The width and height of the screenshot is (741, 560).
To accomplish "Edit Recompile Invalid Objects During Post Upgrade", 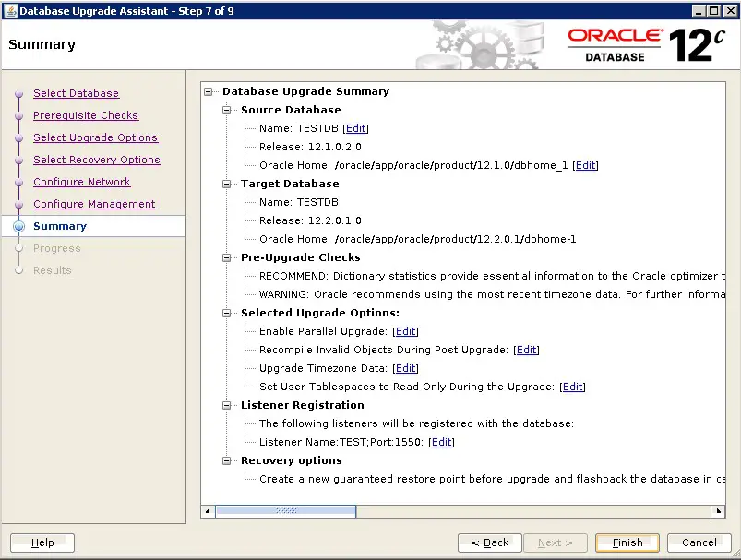I will point(526,350).
